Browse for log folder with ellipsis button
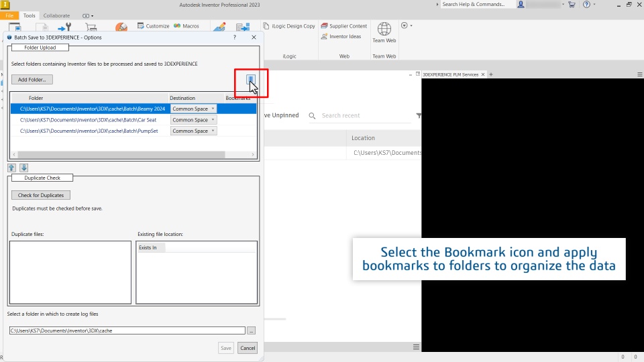The height and width of the screenshot is (362, 644). coord(252,330)
